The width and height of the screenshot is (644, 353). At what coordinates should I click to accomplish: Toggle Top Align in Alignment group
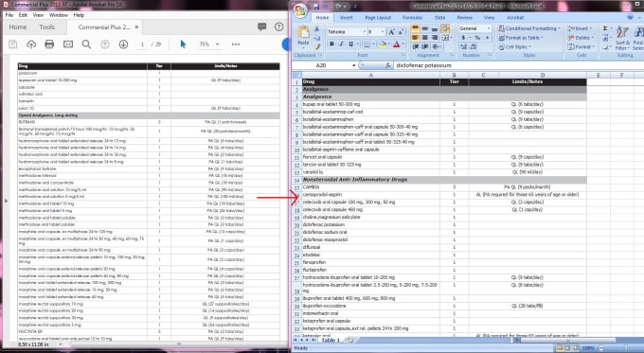[x=415, y=28]
